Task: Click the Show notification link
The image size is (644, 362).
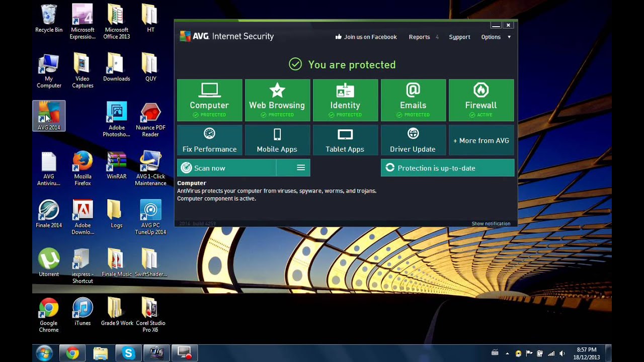Action: pyautogui.click(x=491, y=224)
